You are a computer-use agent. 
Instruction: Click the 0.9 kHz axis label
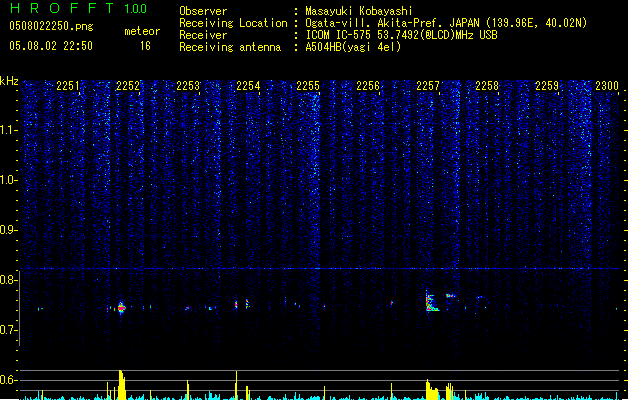click(9, 229)
